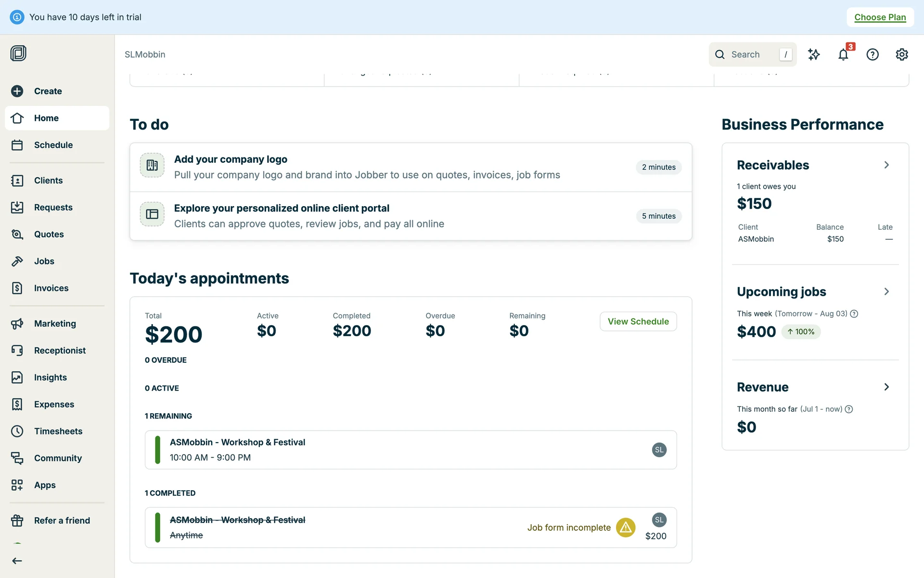
Task: Collapse the sidebar with the arrow
Action: tap(17, 561)
